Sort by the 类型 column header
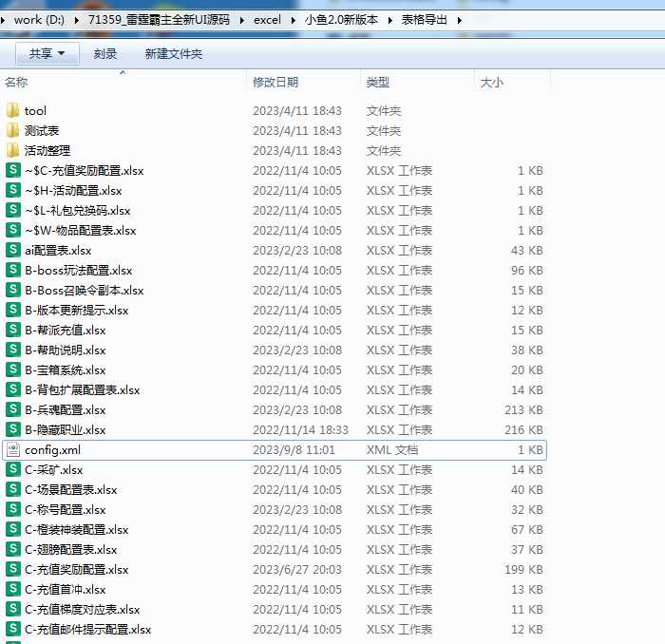 point(378,84)
